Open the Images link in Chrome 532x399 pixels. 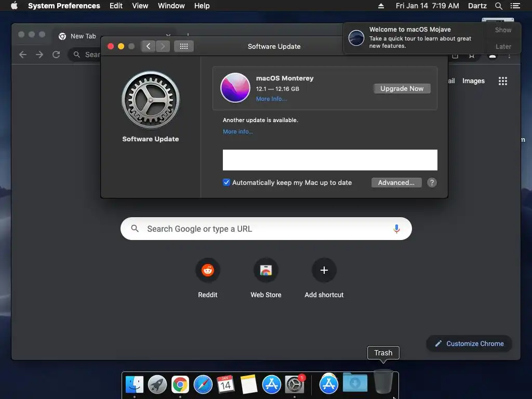[x=473, y=81]
